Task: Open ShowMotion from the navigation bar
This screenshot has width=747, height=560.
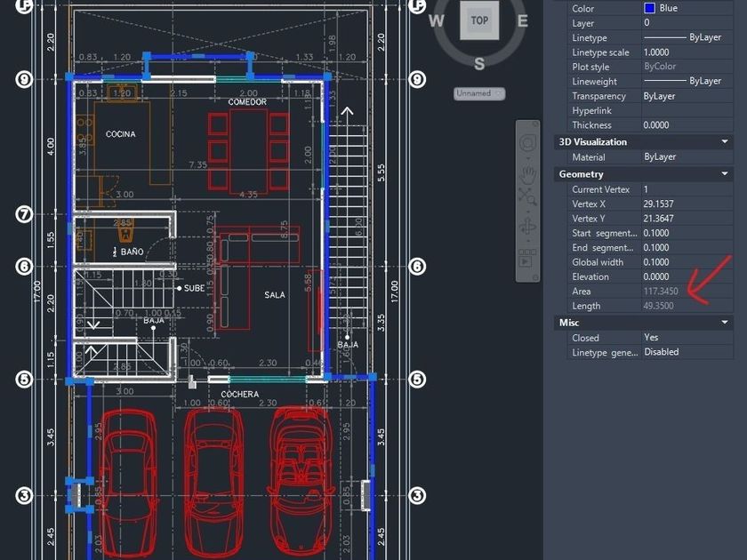Action: pyautogui.click(x=526, y=261)
